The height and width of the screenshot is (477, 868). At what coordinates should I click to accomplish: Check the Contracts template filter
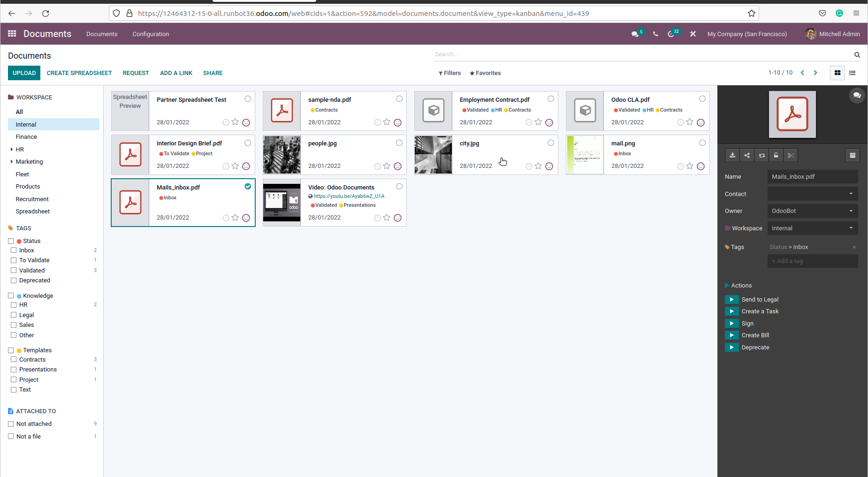14,360
